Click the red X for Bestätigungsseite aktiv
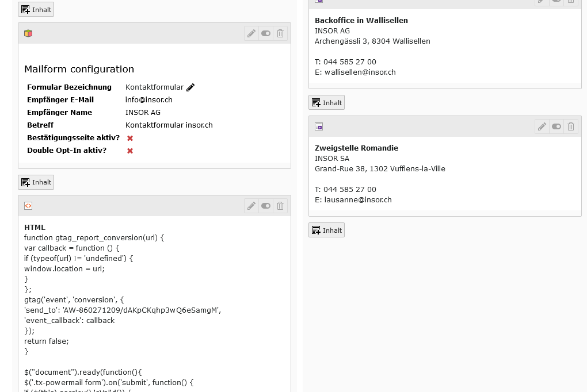 [130, 138]
